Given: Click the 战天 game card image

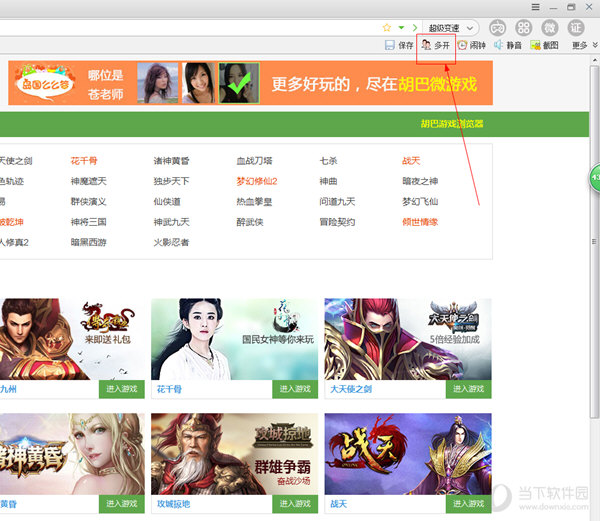Looking at the screenshot, I should (x=408, y=454).
